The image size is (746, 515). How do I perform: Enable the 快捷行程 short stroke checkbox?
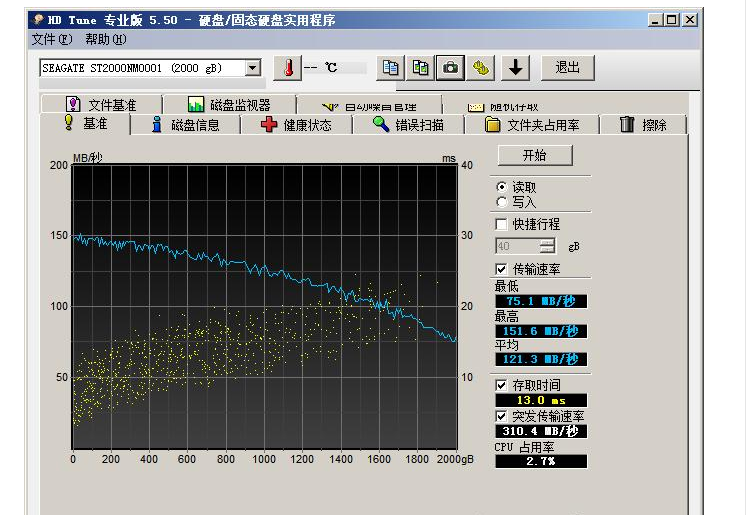pyautogui.click(x=502, y=224)
